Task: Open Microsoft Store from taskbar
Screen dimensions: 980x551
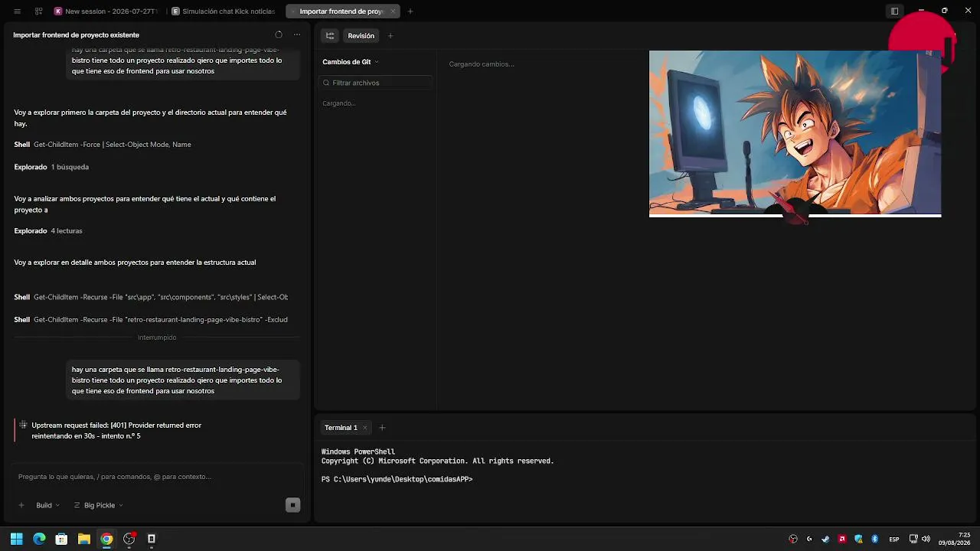Action: 61,539
